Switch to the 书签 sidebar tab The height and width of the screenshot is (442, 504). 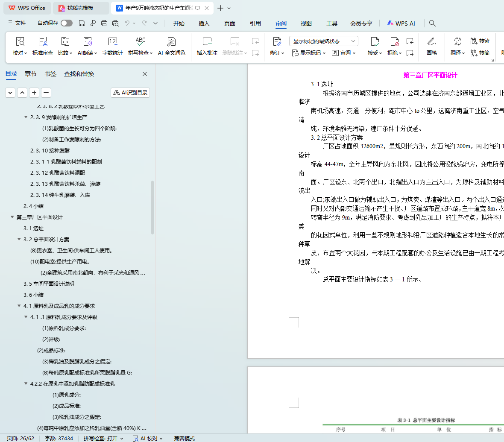pyautogui.click(x=50, y=74)
